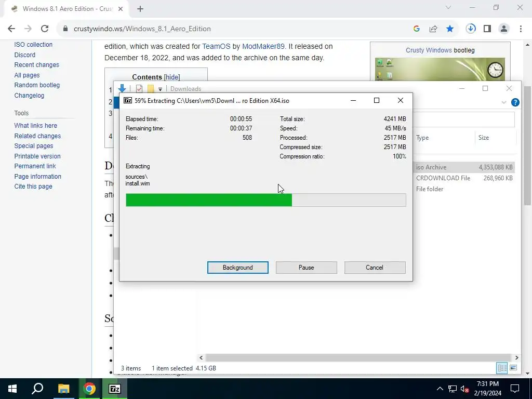Go forward in Chrome browser
Screen dimensions: 532x399
(x=28, y=29)
